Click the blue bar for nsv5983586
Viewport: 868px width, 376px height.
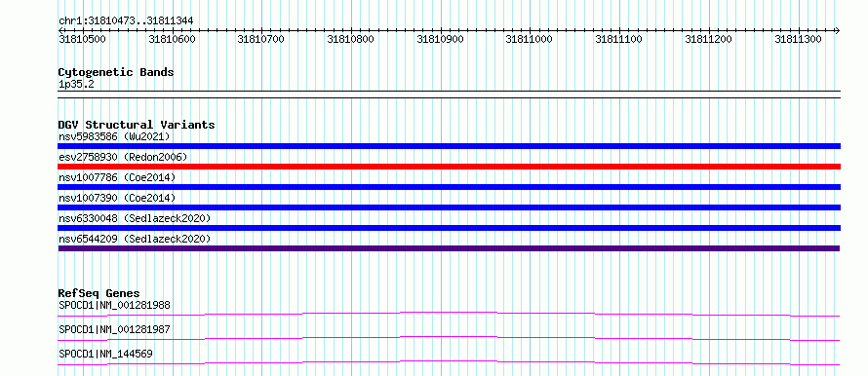point(449,146)
